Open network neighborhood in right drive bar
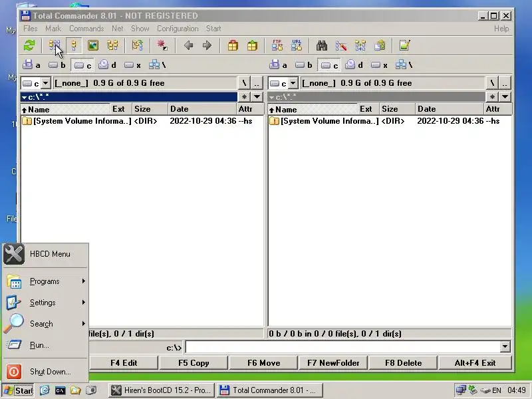 coord(404,65)
